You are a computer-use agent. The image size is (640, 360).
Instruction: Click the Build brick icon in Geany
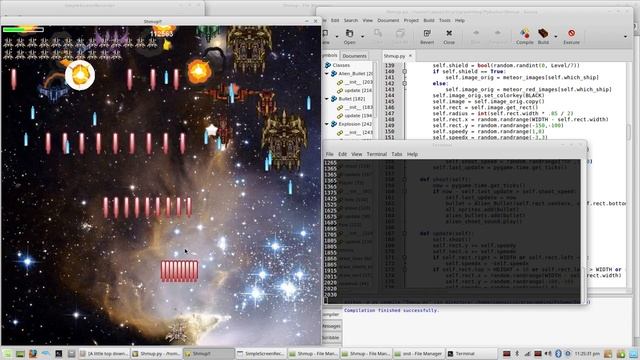[x=543, y=34]
